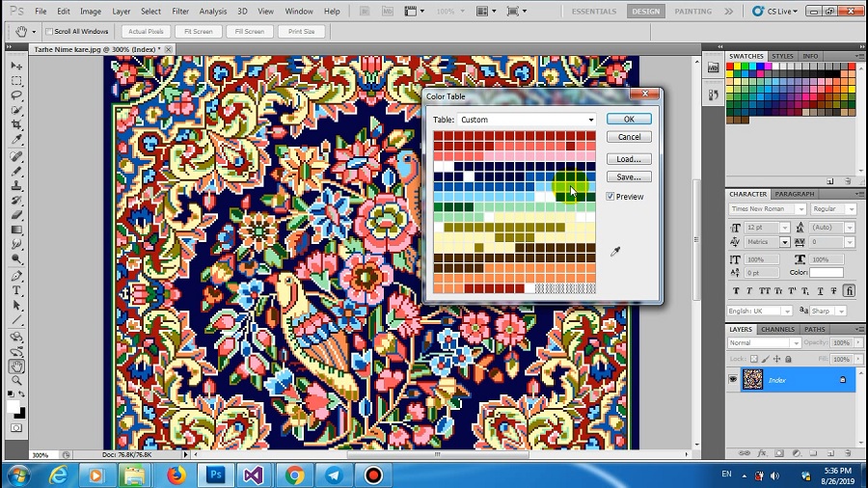Select the Brush tool

(x=16, y=171)
